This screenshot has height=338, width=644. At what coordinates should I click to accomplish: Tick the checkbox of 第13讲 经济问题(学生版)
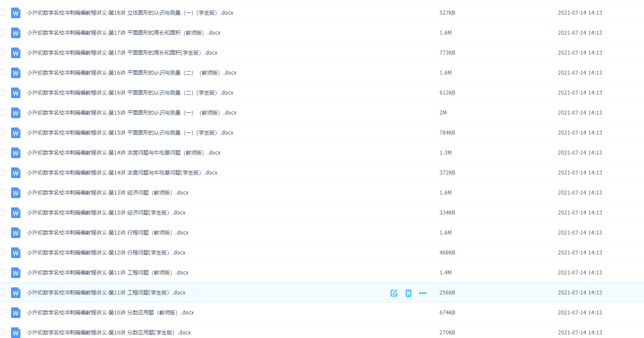[2, 213]
